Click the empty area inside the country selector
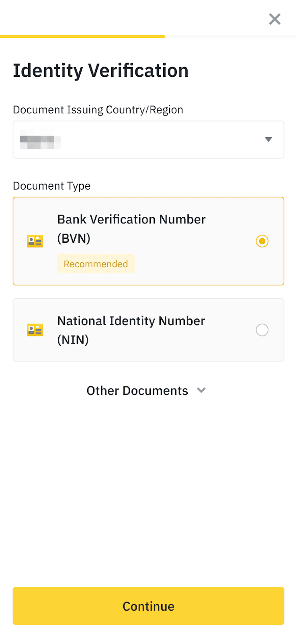Image resolution: width=297 pixels, height=644 pixels. pyautogui.click(x=161, y=140)
